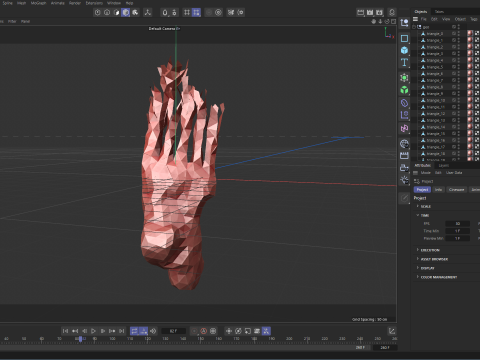Click the Edges mode icon in top toolbar

(x=107, y=13)
